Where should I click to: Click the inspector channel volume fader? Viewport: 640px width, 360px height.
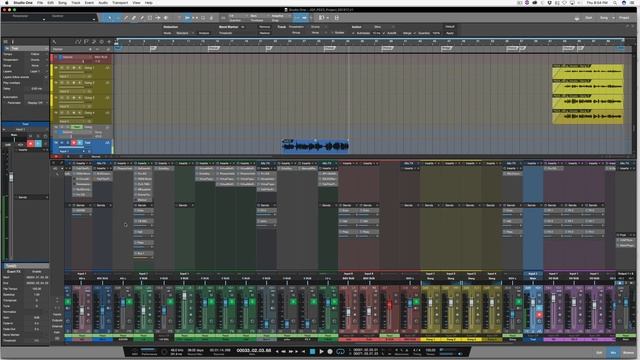(x=11, y=178)
